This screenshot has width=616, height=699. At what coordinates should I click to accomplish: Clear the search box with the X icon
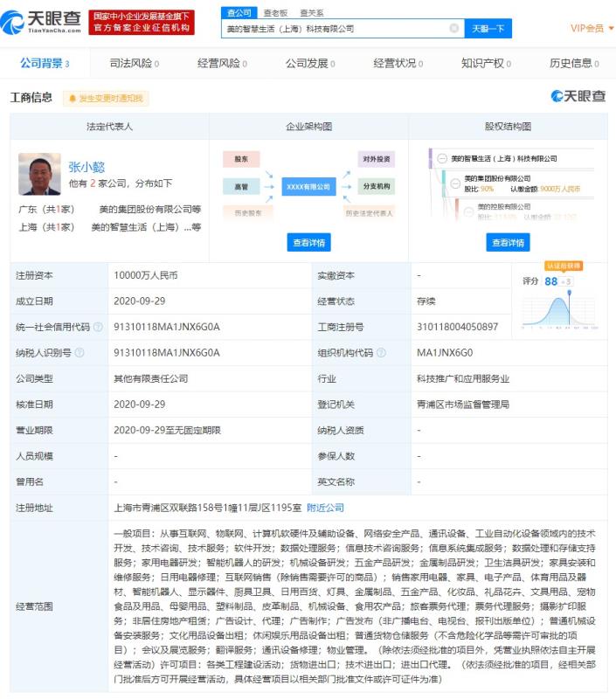[x=453, y=28]
